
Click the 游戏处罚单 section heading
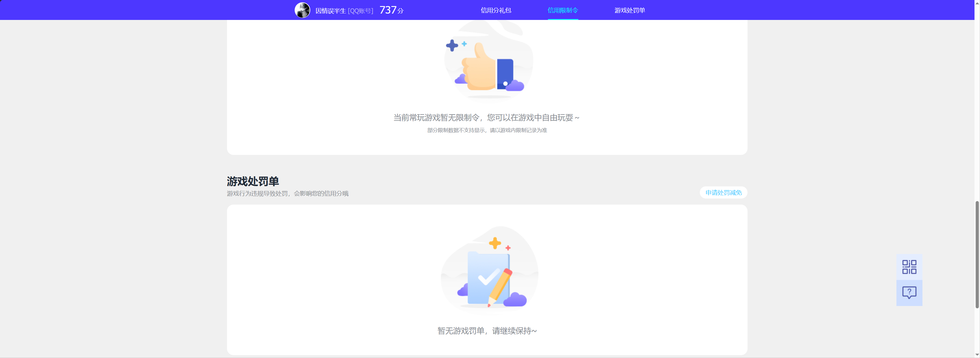[253, 181]
